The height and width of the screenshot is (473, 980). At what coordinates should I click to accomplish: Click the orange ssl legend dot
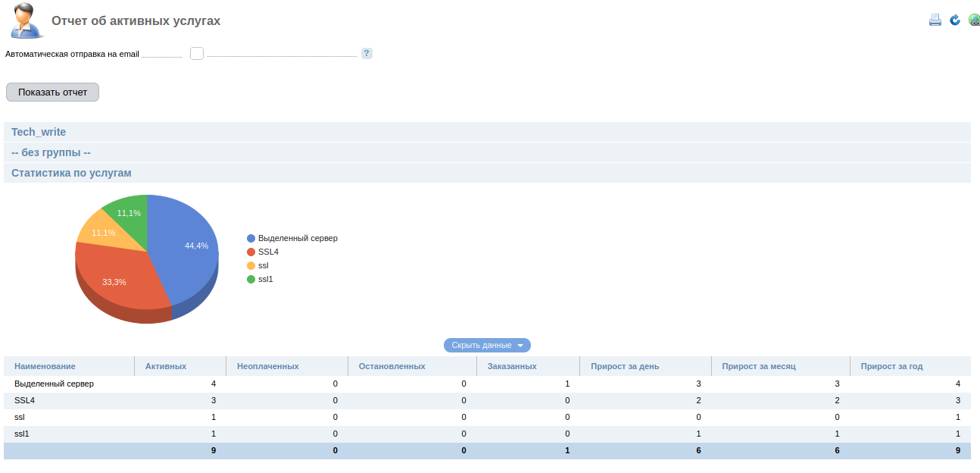[251, 265]
